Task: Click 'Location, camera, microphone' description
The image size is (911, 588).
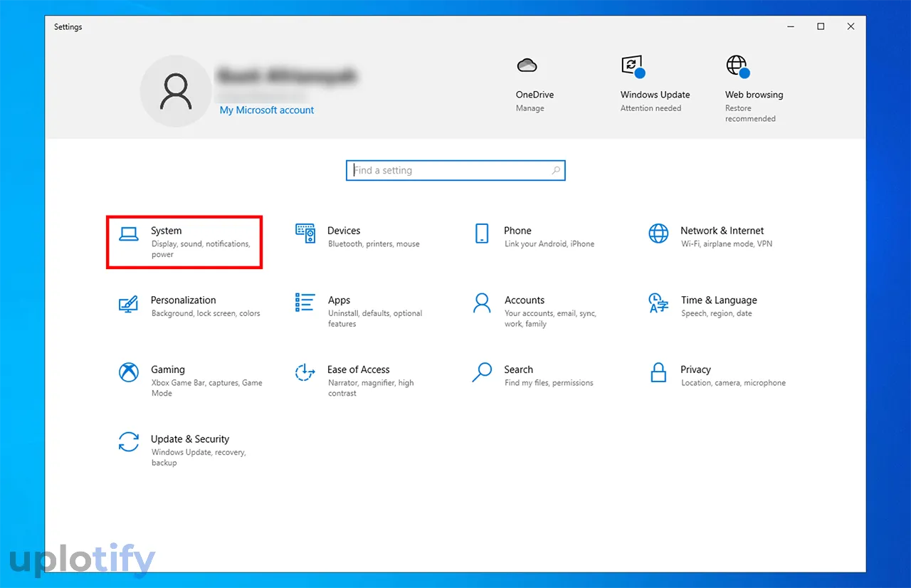Action: point(733,383)
